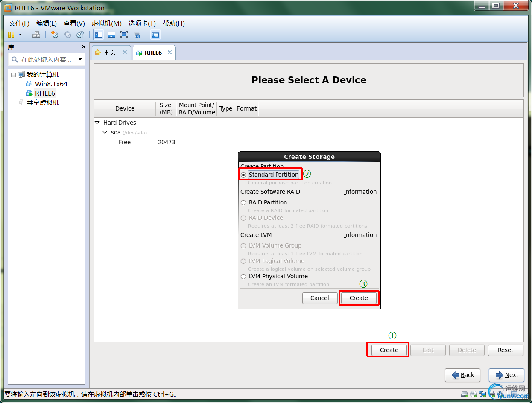
Task: Click the Device column header
Action: point(125,108)
